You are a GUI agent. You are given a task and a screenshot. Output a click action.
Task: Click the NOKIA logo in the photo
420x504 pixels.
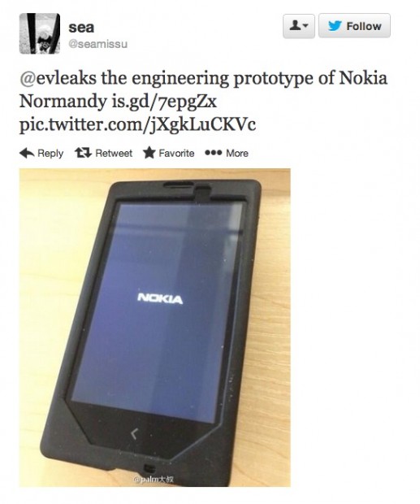click(160, 298)
